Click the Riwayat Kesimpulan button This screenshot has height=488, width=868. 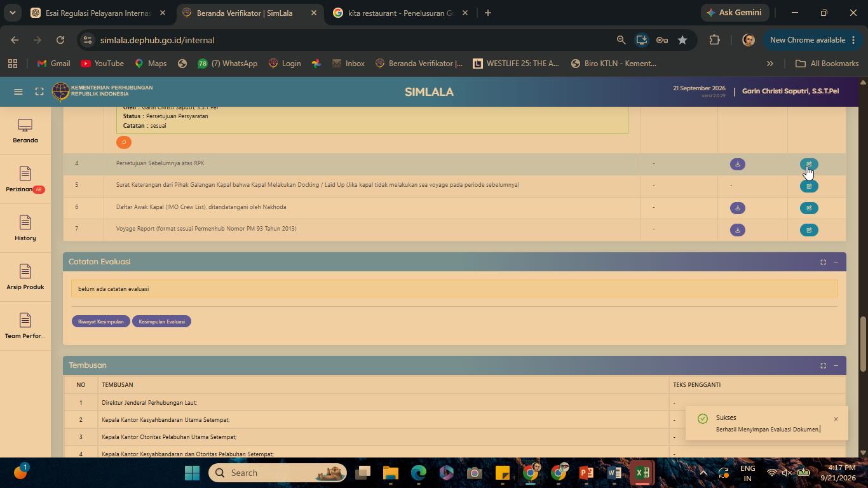coord(101,322)
